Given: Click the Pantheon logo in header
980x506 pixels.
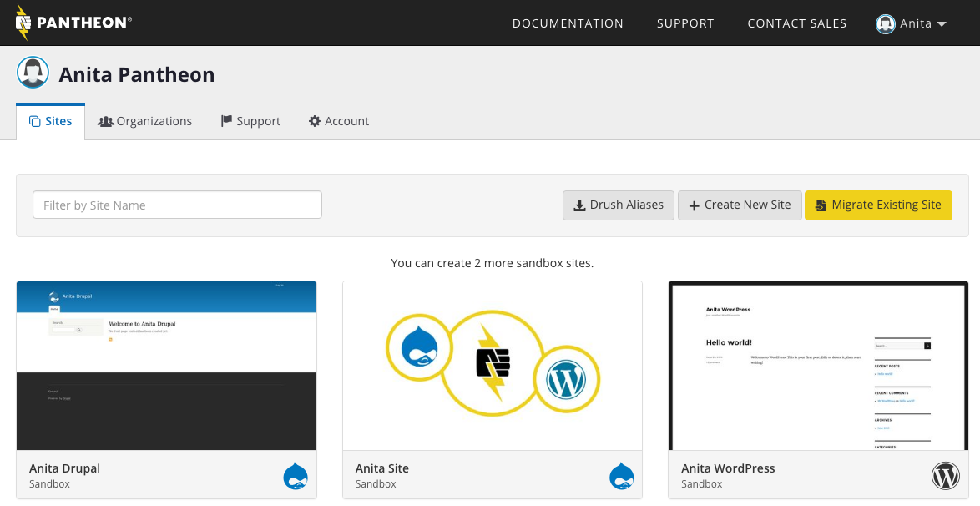Looking at the screenshot, I should pyautogui.click(x=73, y=23).
